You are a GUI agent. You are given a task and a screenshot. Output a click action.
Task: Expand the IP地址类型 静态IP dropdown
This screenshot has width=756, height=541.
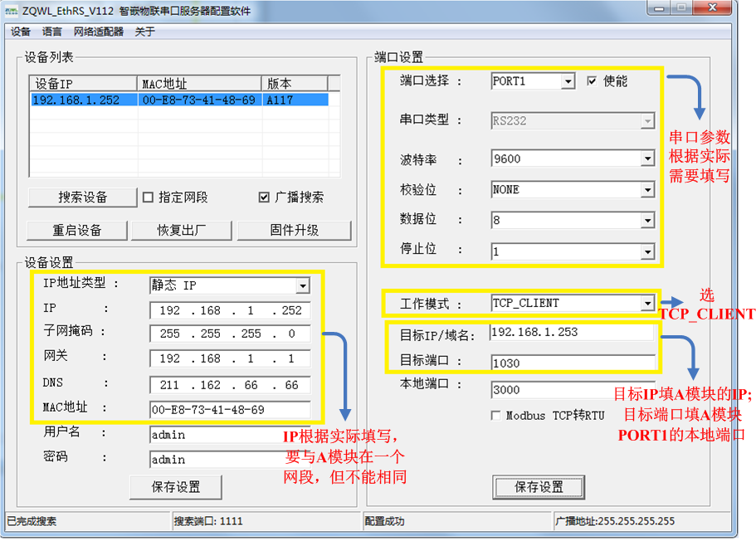tap(303, 284)
